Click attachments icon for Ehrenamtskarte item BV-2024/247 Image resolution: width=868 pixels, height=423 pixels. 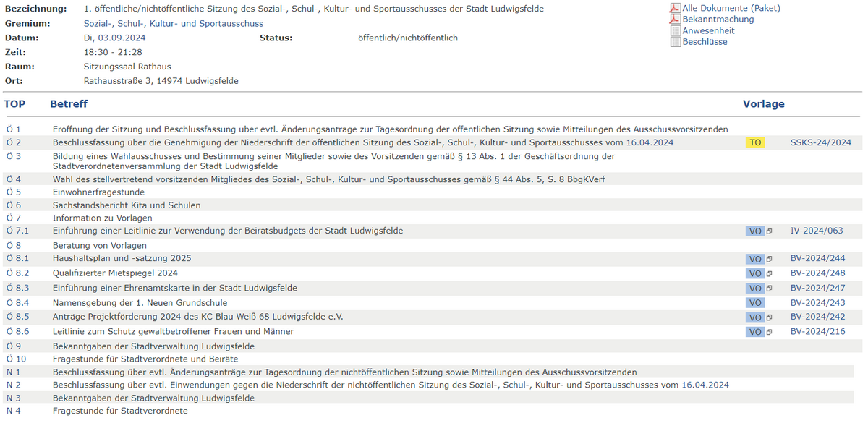[x=770, y=289]
